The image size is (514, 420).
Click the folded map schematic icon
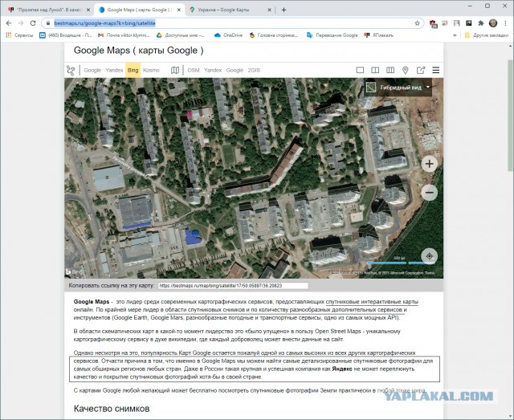pos(175,70)
